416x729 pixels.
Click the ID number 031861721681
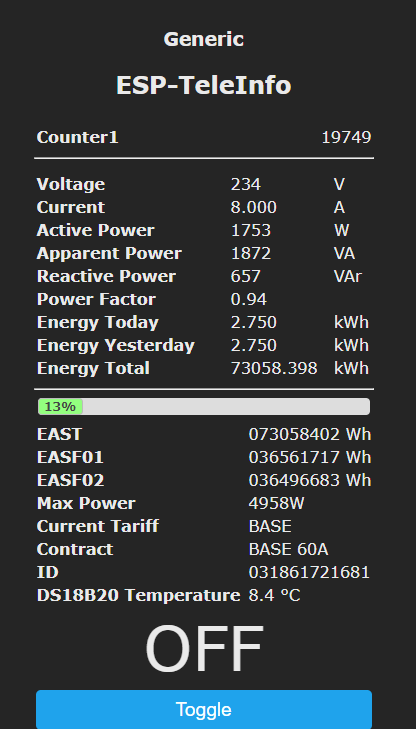click(x=309, y=572)
